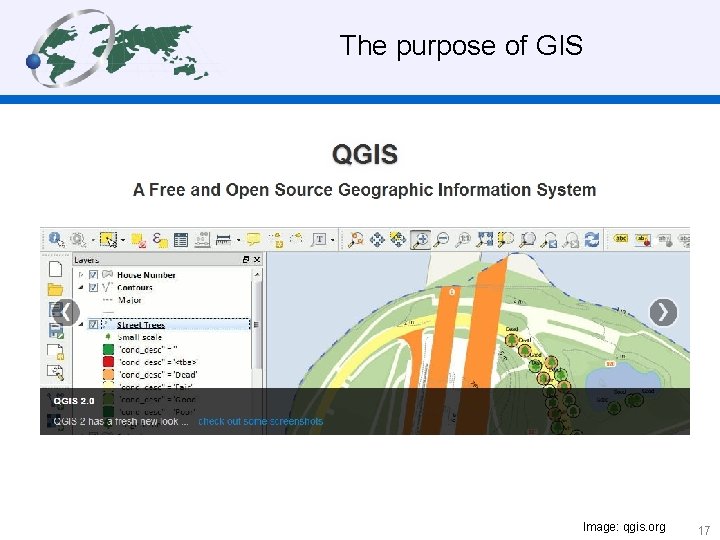This screenshot has width=720, height=540.
Task: Click Pan Map to Selection
Action: (x=398, y=239)
